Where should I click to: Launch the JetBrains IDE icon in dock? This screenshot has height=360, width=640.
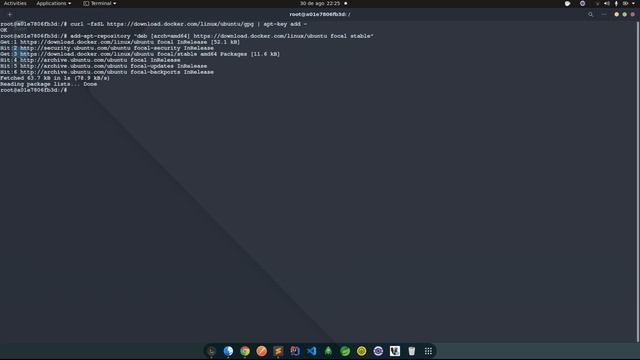click(295, 351)
